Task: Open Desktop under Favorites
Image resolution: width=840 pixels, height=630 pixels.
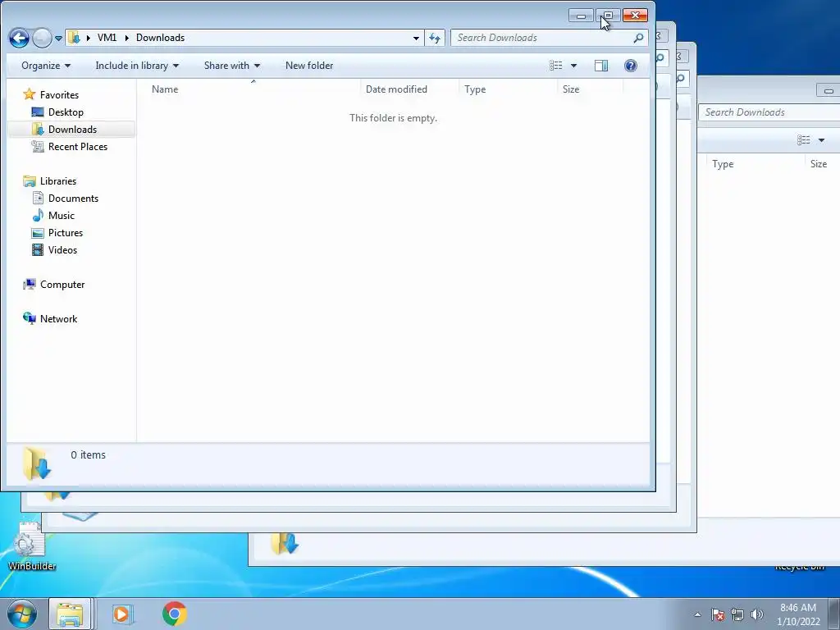Action: point(66,112)
